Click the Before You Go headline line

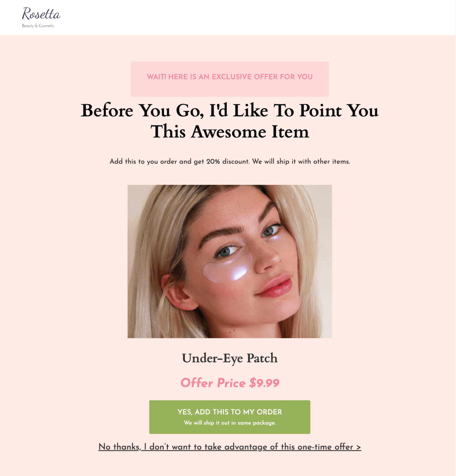pos(230,111)
